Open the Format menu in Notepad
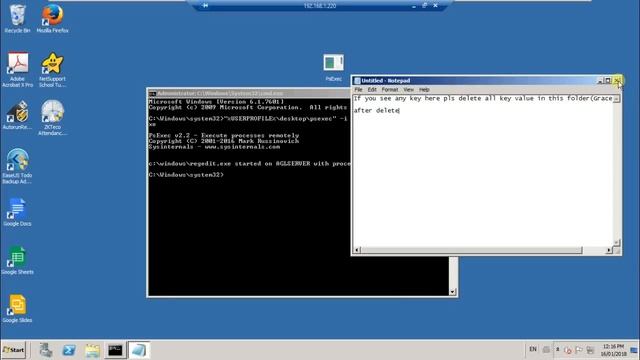 pos(390,89)
